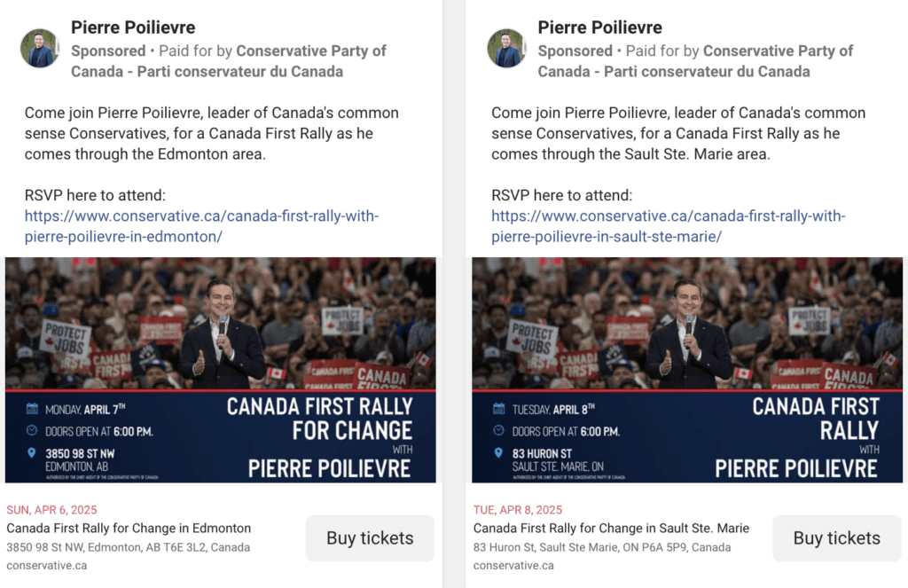The image size is (908, 588).
Task: Click calendar icon beside Tuesday, April 8th
Action: (498, 409)
